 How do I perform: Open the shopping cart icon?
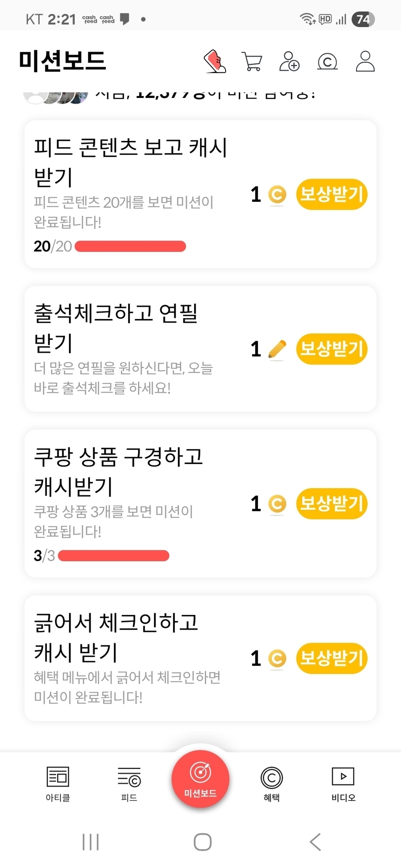point(252,62)
